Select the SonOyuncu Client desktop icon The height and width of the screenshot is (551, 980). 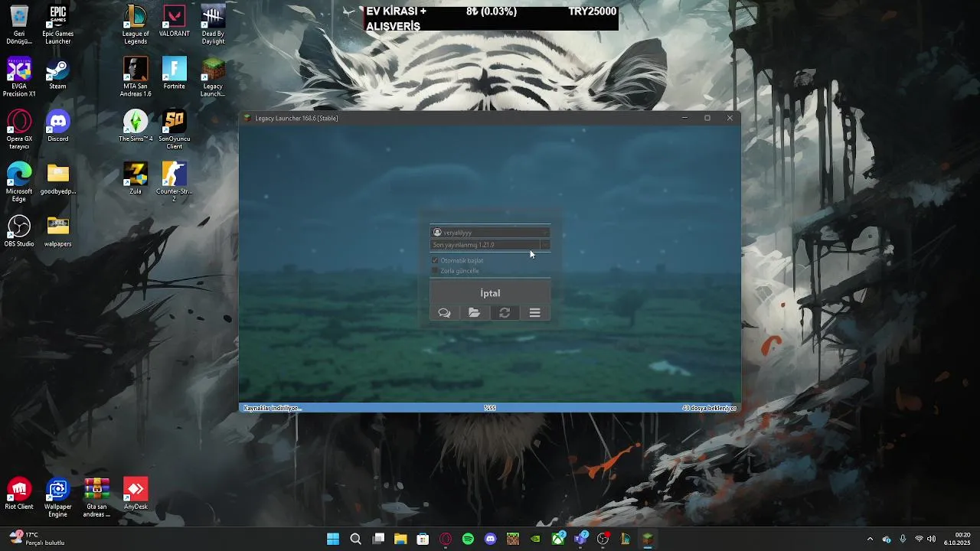point(175,130)
